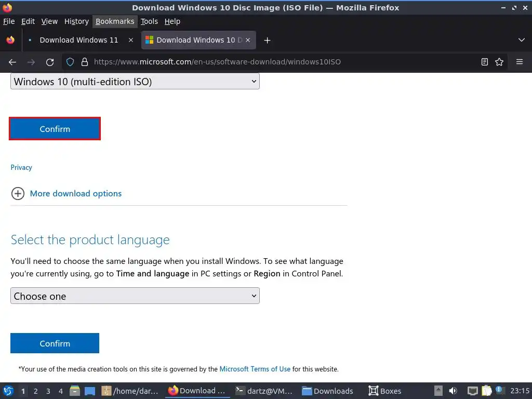Go back to the previous page

pos(12,62)
